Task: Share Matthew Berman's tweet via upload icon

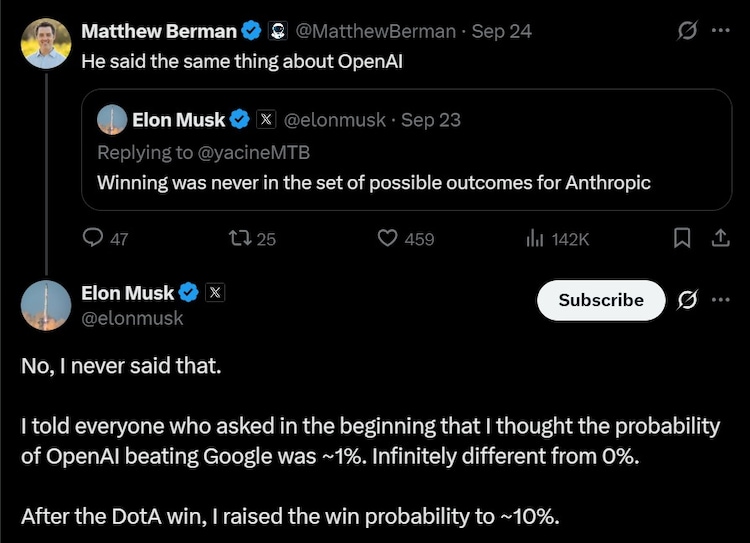Action: (720, 238)
